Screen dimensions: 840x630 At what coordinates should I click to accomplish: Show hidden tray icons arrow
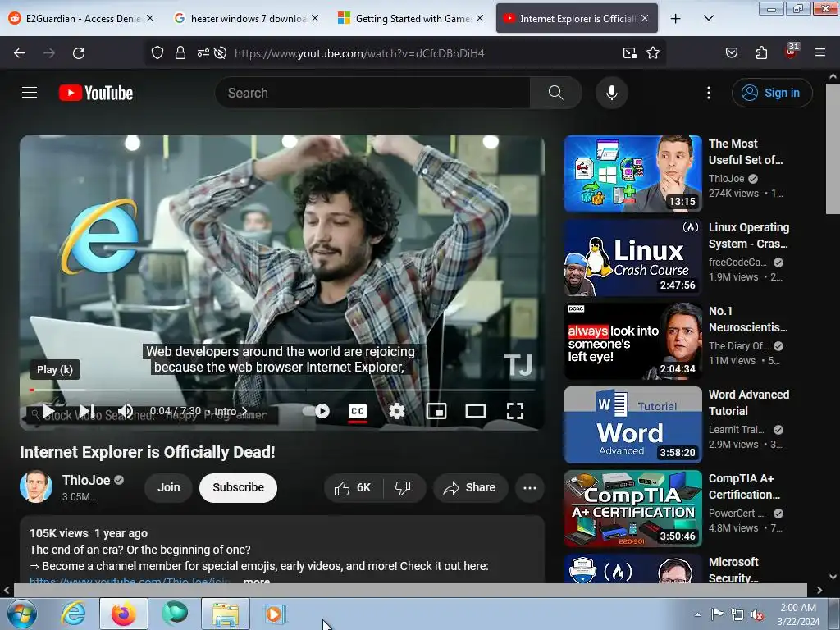pyautogui.click(x=697, y=614)
